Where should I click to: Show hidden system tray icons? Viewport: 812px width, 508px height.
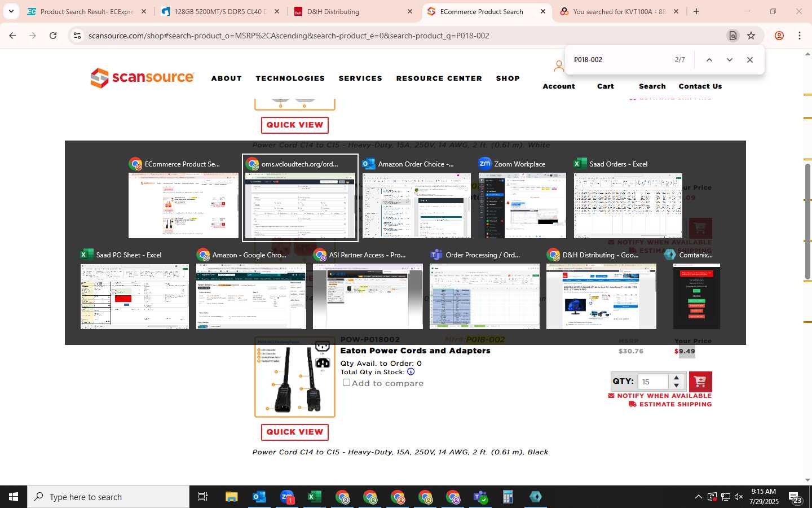(698, 497)
